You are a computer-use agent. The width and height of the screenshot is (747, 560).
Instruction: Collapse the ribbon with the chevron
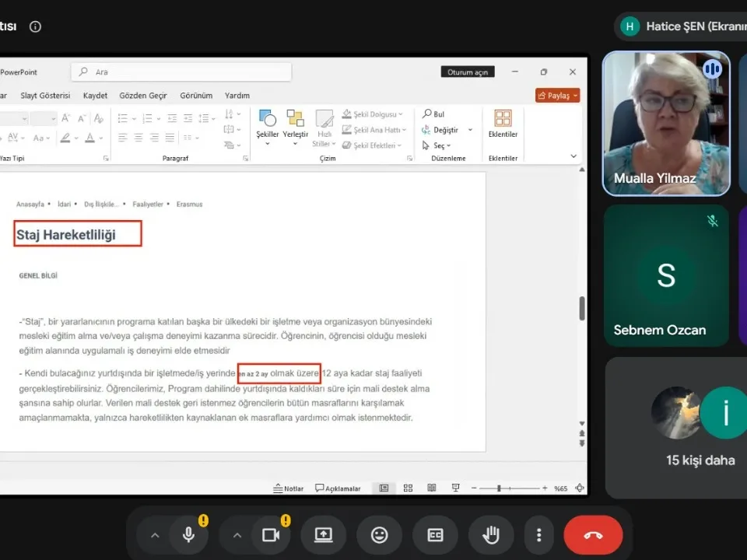pyautogui.click(x=573, y=156)
